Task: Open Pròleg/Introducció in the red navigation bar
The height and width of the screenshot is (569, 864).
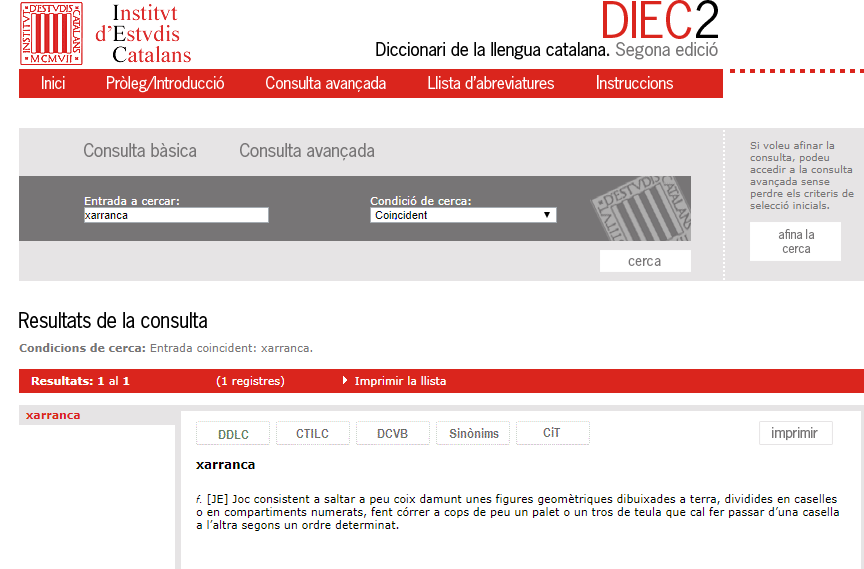Action: point(165,83)
